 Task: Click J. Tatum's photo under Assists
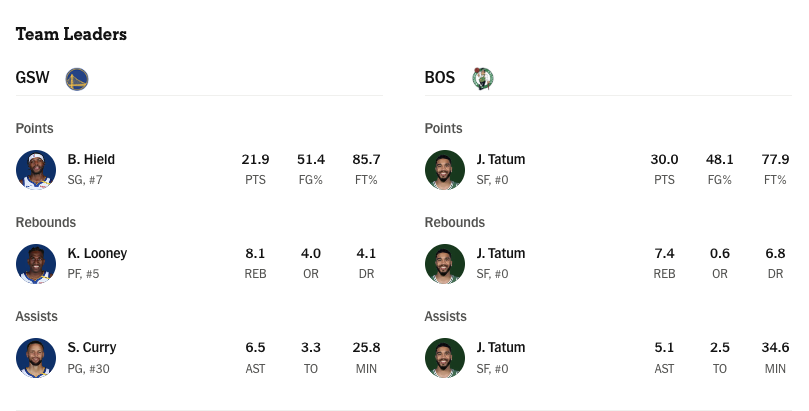point(445,358)
